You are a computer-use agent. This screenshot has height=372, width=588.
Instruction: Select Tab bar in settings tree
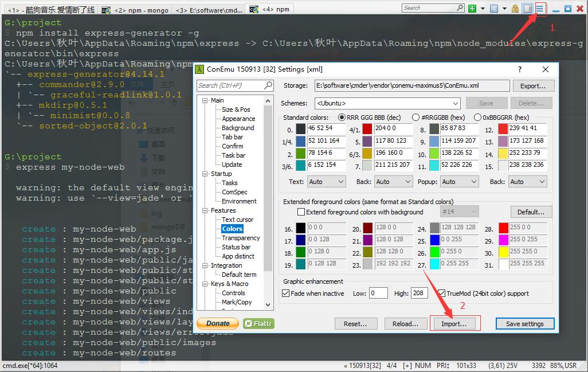(x=232, y=137)
